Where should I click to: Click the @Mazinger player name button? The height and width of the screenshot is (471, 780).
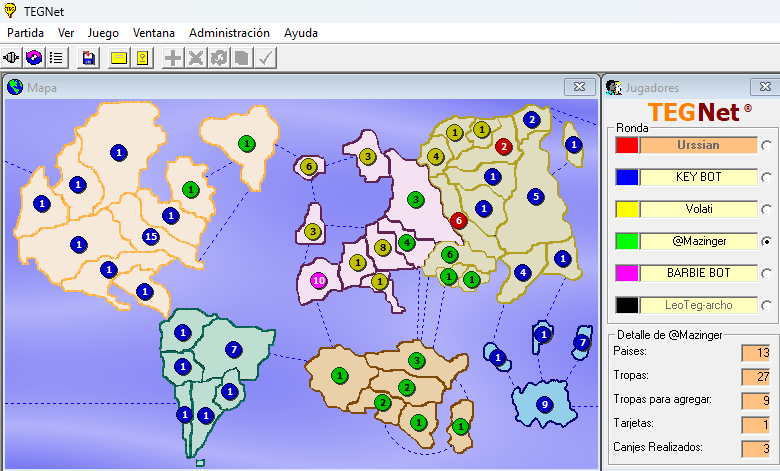pos(699,241)
